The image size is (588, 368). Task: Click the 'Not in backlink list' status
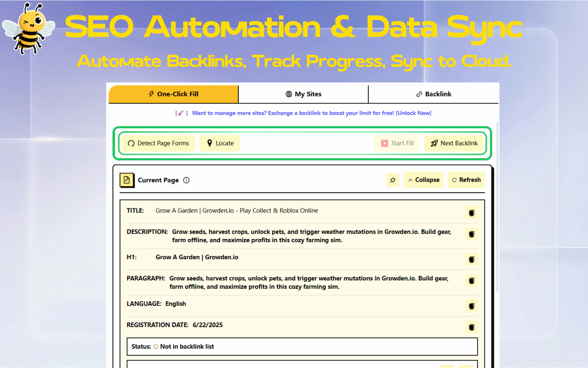click(187, 346)
